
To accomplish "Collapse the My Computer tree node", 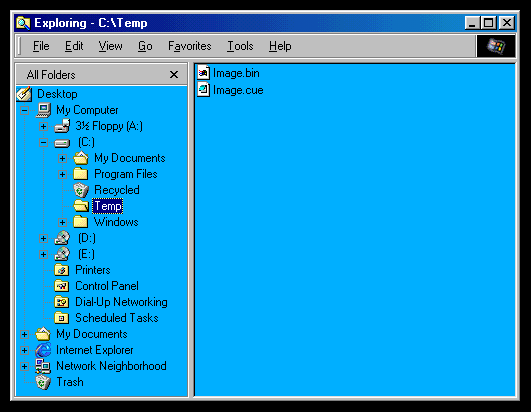I will pos(24,110).
